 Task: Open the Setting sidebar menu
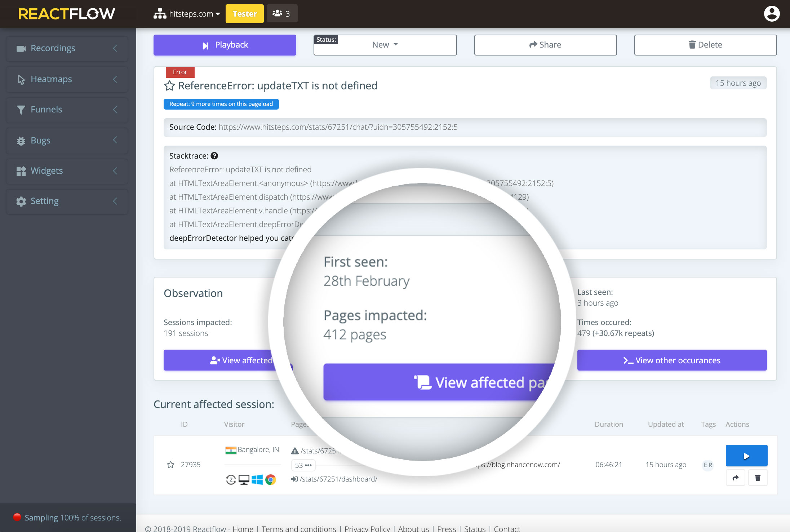point(67,201)
